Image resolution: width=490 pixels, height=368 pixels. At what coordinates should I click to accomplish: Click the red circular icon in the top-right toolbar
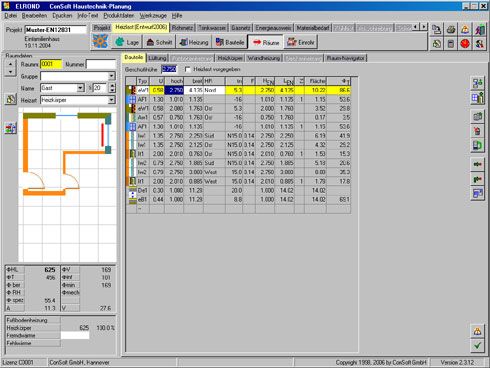[x=465, y=44]
